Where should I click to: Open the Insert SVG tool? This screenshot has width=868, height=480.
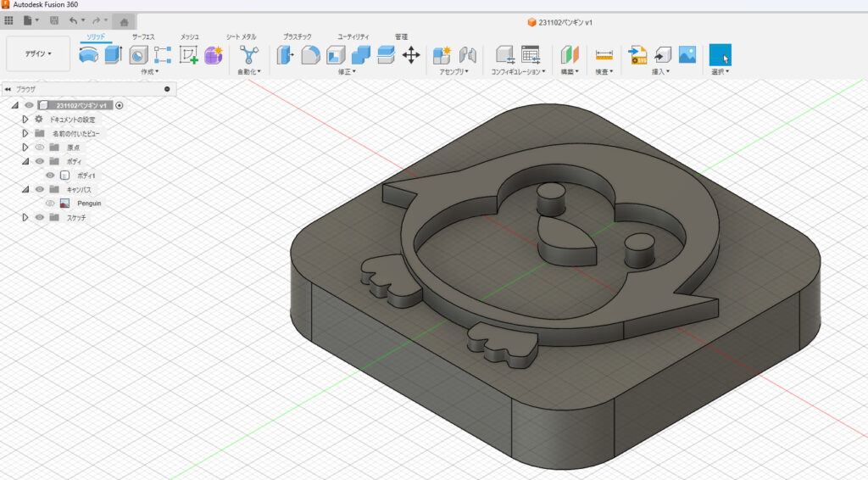pyautogui.click(x=637, y=55)
